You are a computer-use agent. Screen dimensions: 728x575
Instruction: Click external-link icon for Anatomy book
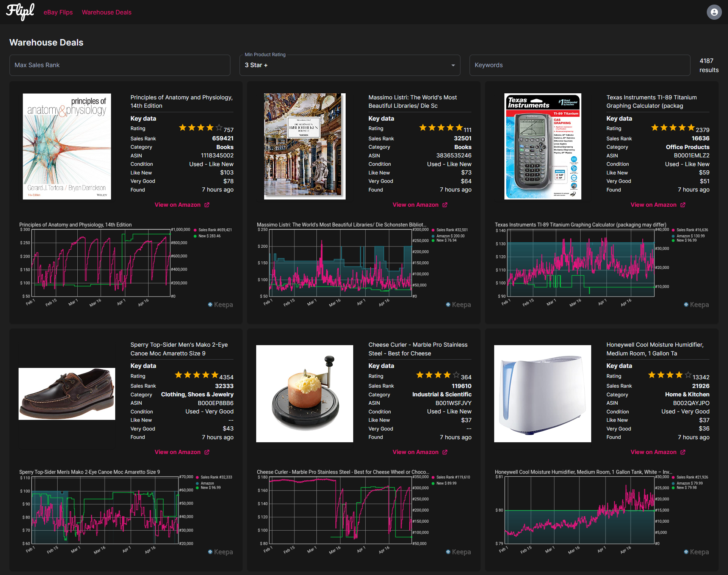click(207, 205)
